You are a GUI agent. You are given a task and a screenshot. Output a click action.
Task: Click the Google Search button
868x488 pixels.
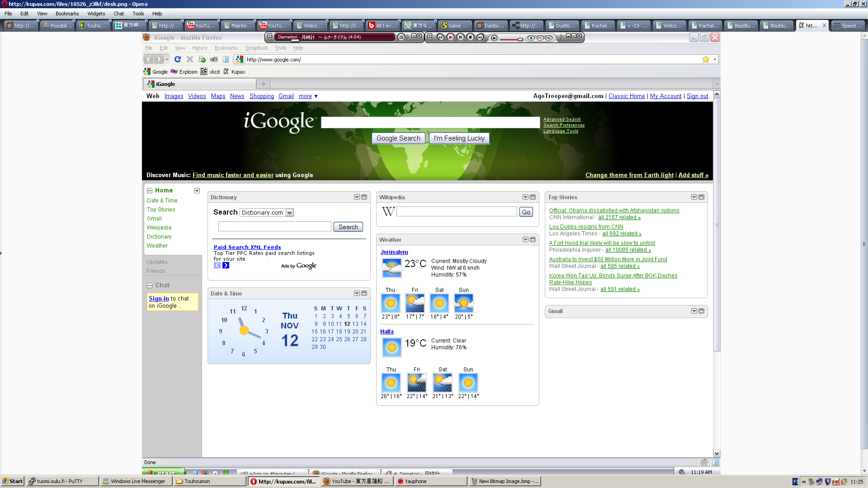click(398, 138)
